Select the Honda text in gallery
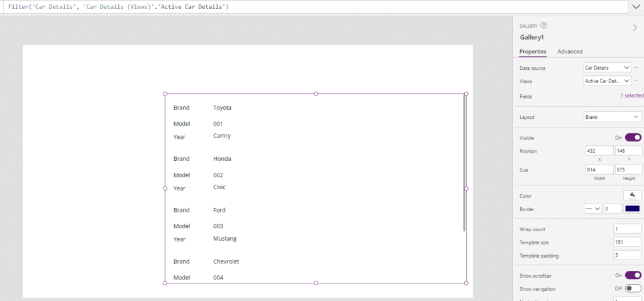This screenshot has height=301, width=644. click(222, 158)
